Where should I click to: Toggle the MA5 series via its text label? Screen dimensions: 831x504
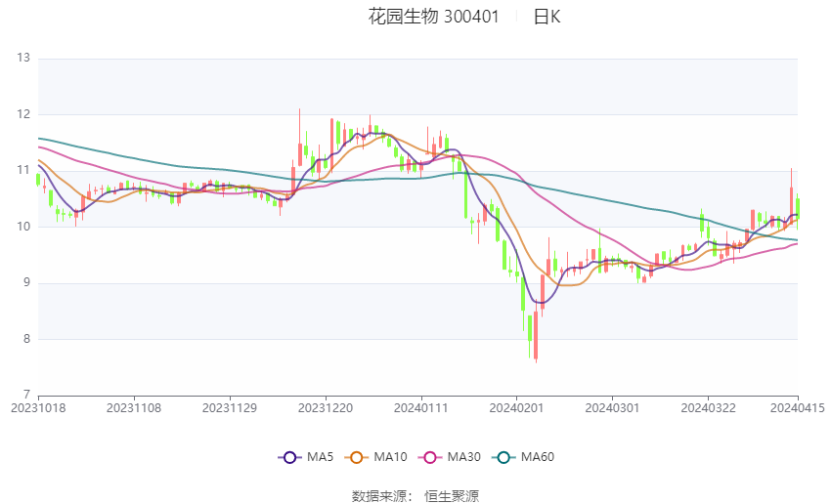pos(321,457)
